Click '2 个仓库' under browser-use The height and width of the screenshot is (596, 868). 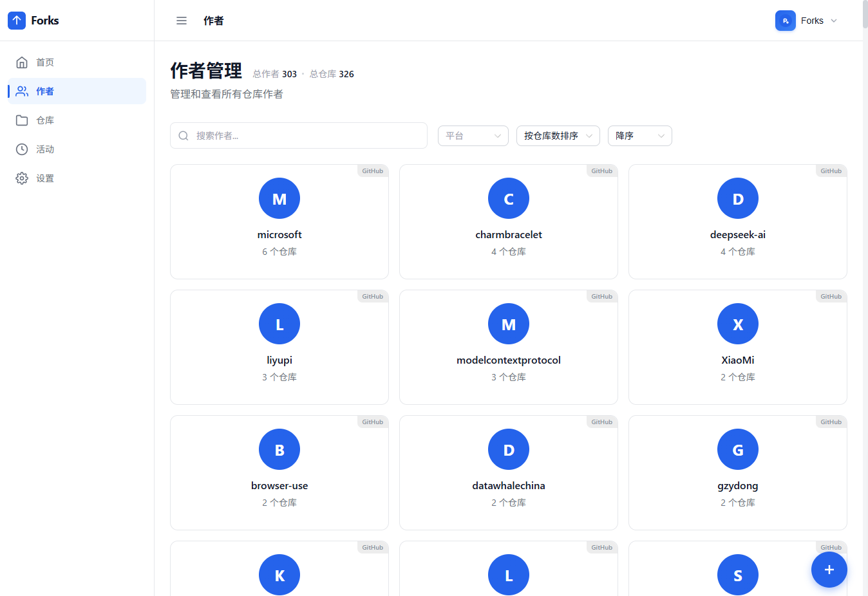[279, 503]
